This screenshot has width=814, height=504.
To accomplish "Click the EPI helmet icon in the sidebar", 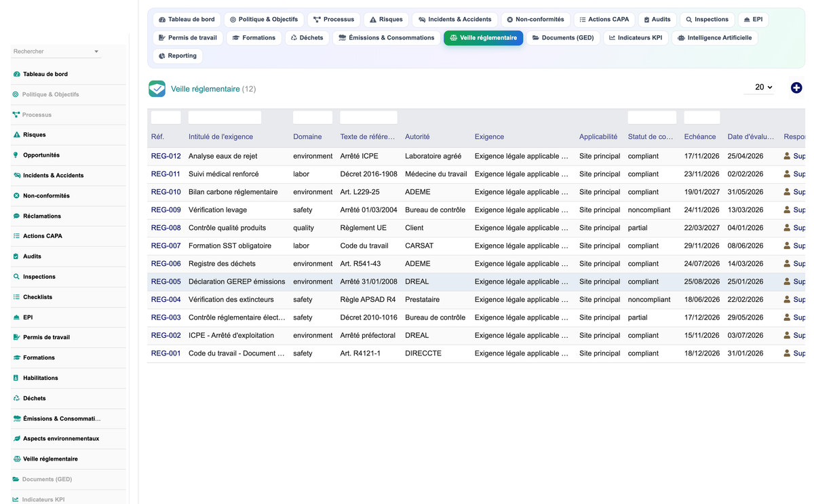I will 16,317.
